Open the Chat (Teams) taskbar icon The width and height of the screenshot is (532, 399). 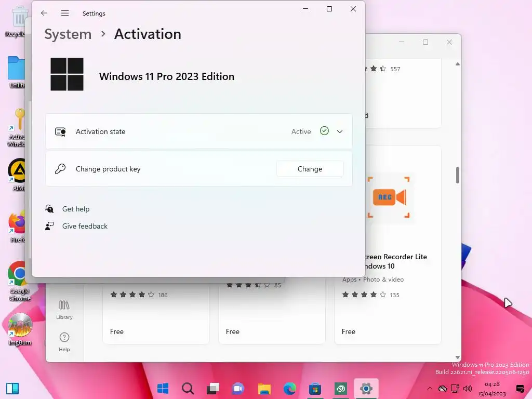(238, 389)
